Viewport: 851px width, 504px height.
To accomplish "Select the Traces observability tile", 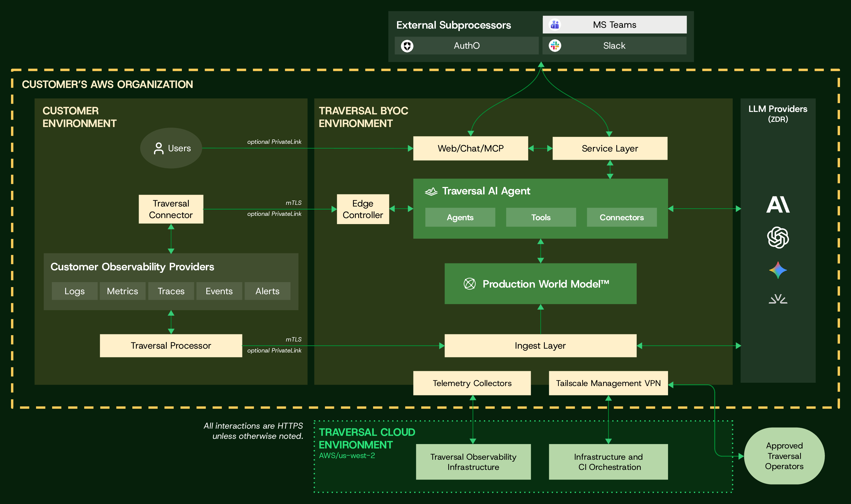I will pos(171,291).
